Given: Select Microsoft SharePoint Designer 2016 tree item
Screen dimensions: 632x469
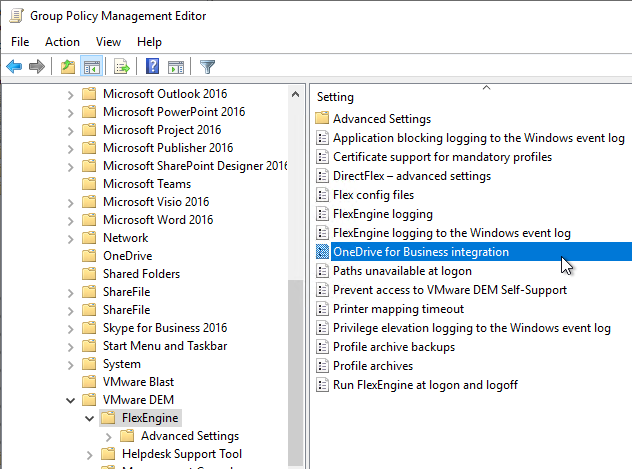Looking at the screenshot, I should pos(195,166).
